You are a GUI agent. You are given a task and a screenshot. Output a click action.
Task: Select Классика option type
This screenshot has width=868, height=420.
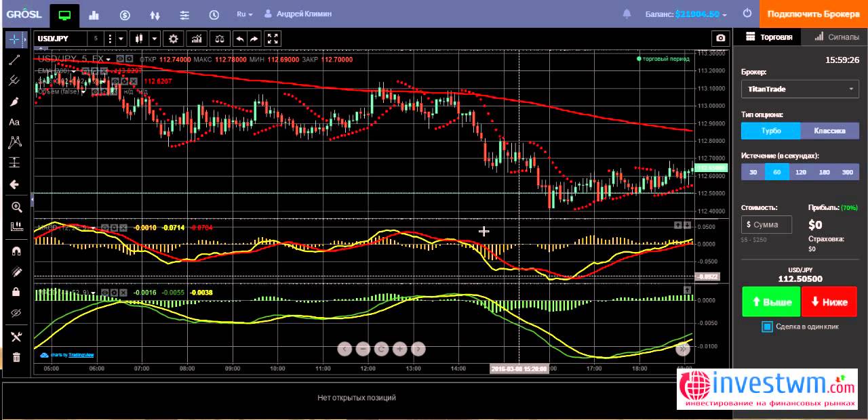tap(830, 131)
